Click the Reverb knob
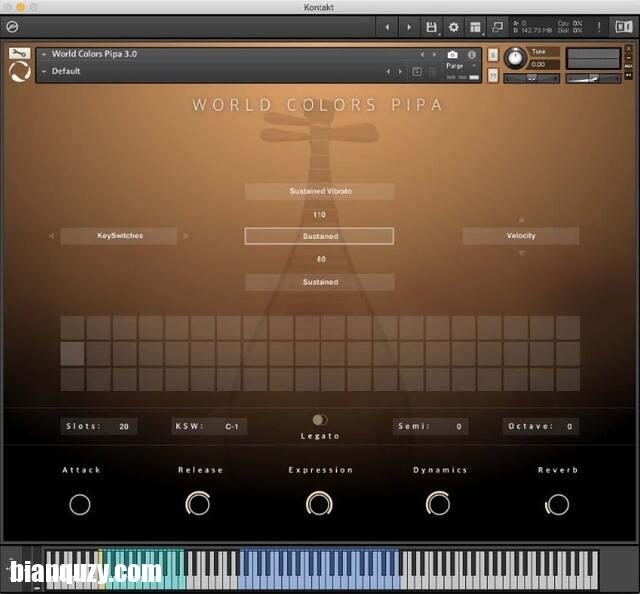 click(x=557, y=505)
